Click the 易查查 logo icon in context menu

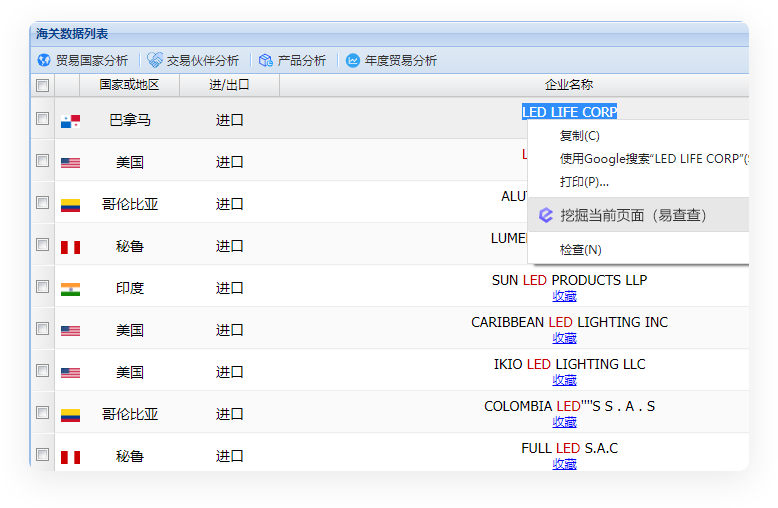point(546,215)
